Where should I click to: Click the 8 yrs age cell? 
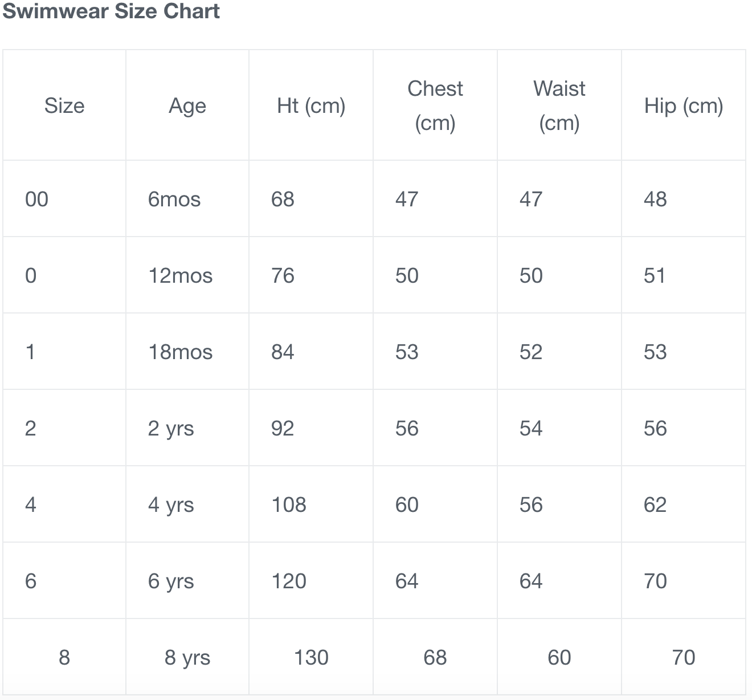[187, 657]
